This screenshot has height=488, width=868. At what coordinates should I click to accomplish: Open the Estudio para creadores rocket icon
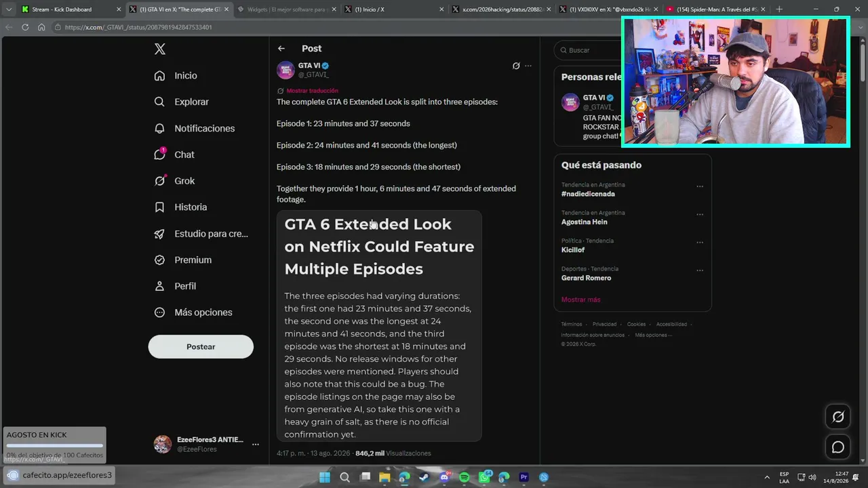(x=159, y=234)
